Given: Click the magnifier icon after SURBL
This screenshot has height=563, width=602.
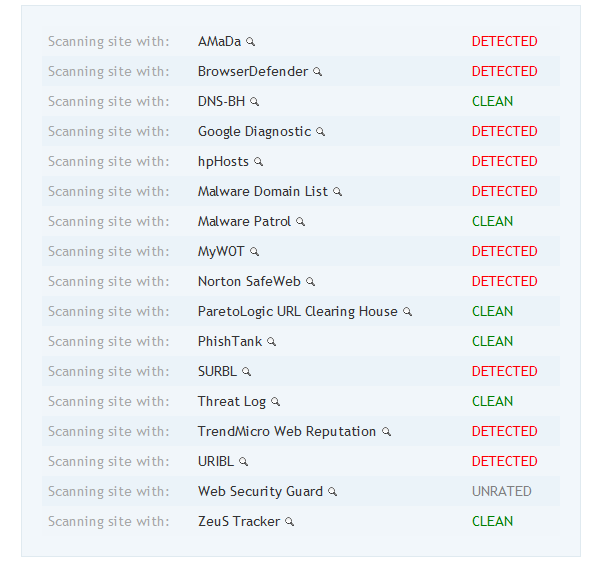Looking at the screenshot, I should (246, 372).
